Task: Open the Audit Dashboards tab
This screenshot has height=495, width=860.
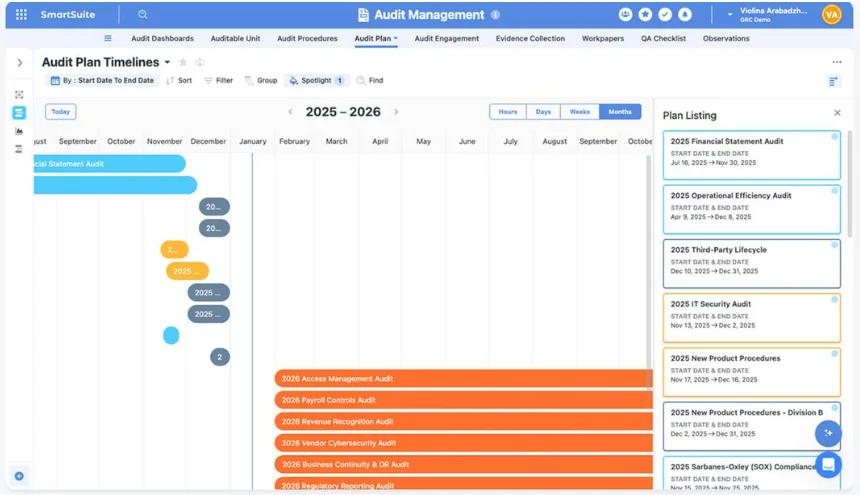Action: coord(162,38)
